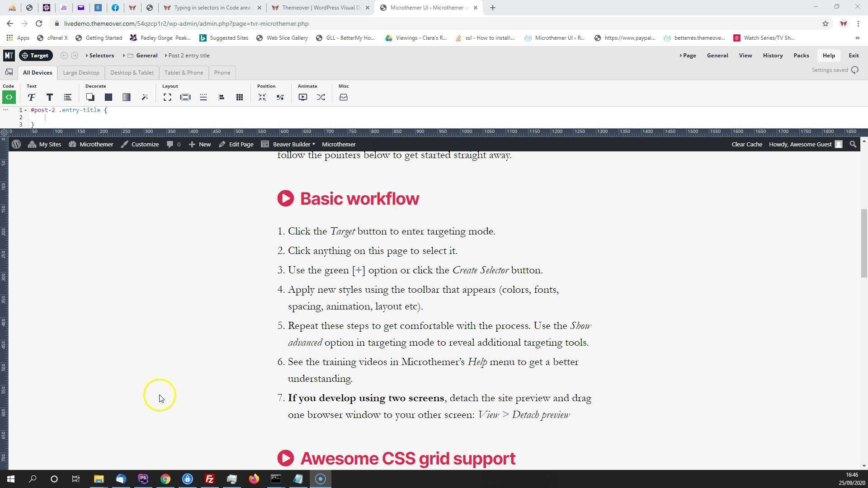Click the Animation play screen icon
868x488 pixels.
302,97
